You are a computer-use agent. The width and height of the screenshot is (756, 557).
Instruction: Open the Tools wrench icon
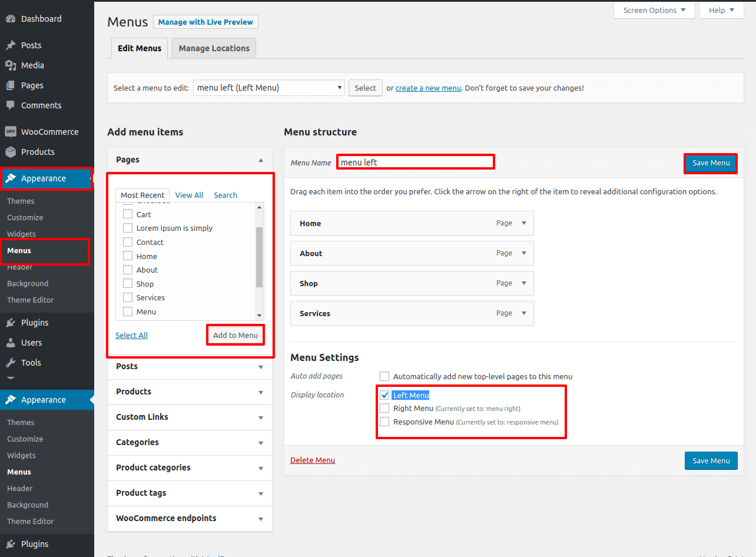click(11, 363)
